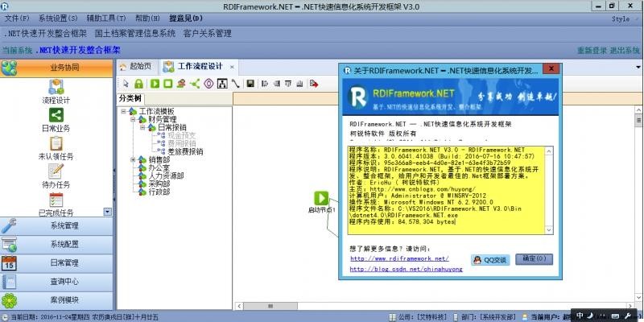Click the QQ交谈 button
Image resolution: width=644 pixels, height=322 pixels.
[x=490, y=259]
